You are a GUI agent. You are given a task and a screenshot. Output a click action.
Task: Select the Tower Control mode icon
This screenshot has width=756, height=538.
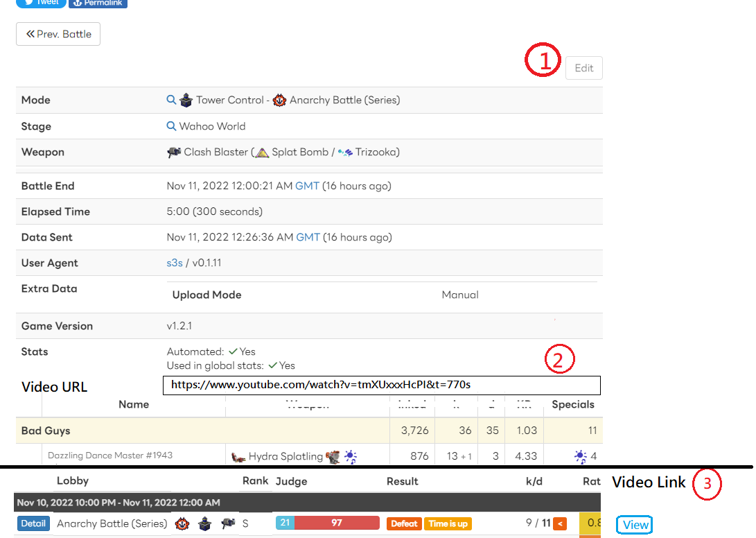[186, 100]
